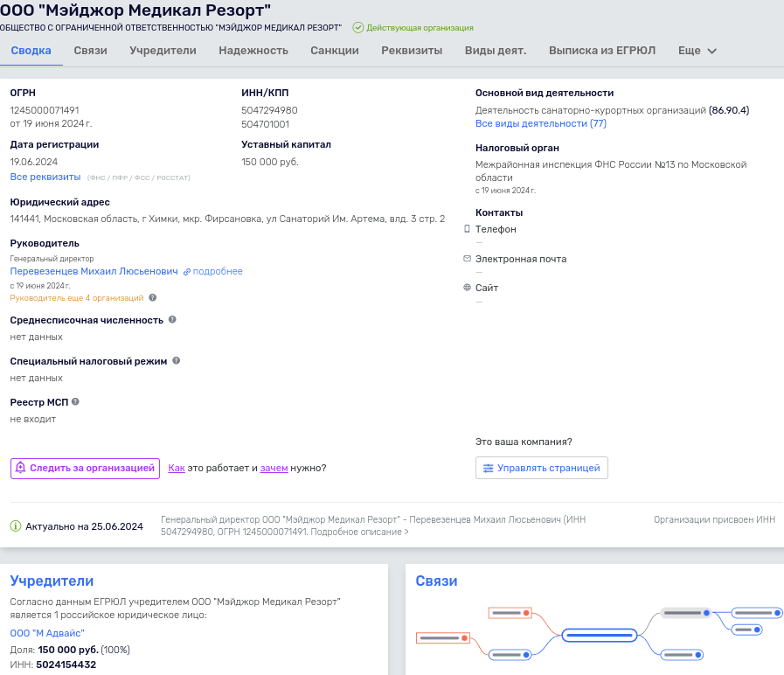Image resolution: width=784 pixels, height=675 pixels.
Task: Open Перевезенцев Михаил Люсьенович profile link
Action: pyautogui.click(x=94, y=271)
